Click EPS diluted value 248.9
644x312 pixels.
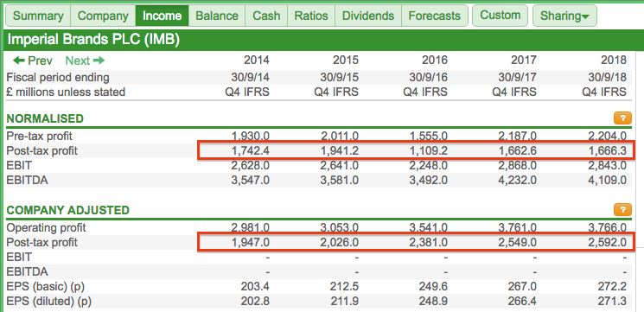point(434,302)
